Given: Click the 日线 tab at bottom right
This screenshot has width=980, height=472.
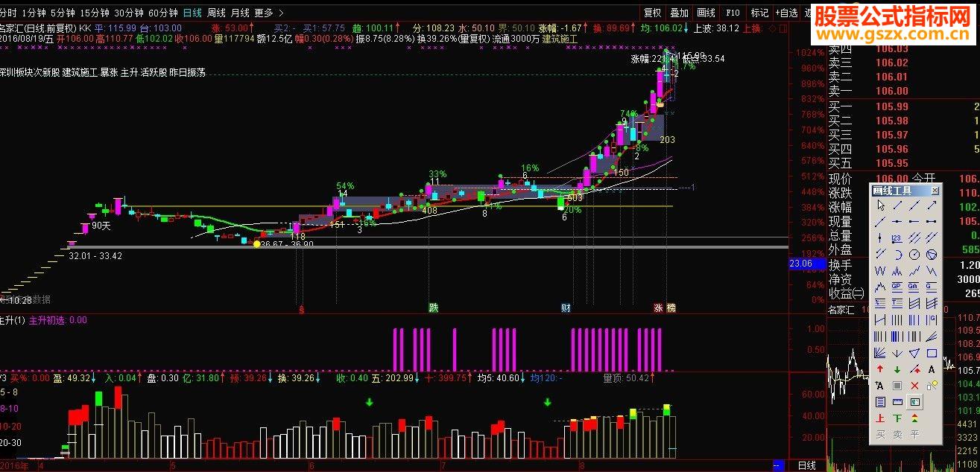Looking at the screenshot, I should [x=807, y=466].
